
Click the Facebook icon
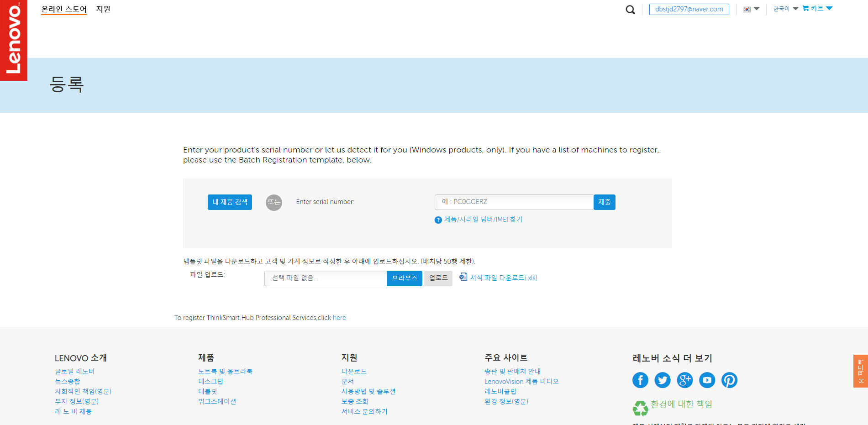tap(640, 380)
